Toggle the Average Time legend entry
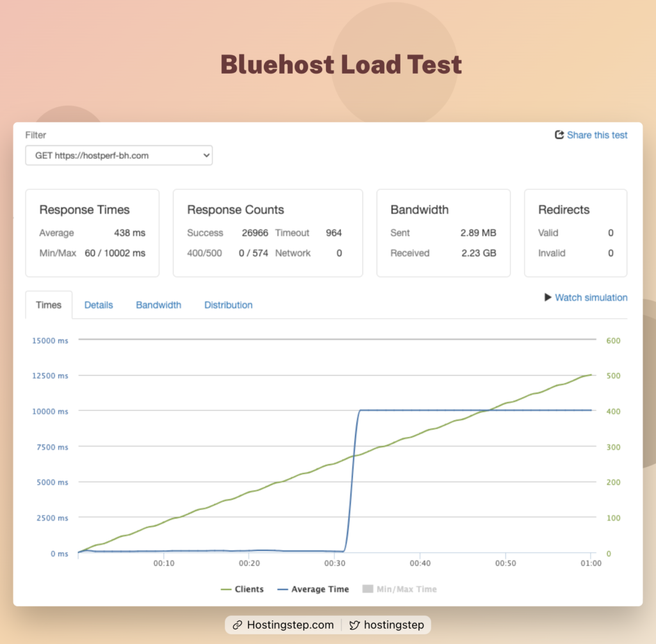Viewport: 656px width, 644px height. (x=313, y=589)
